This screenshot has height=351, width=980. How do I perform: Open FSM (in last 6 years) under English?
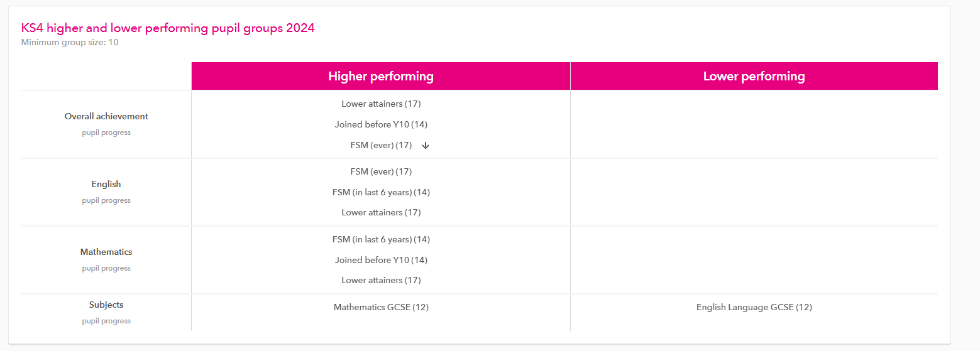381,192
